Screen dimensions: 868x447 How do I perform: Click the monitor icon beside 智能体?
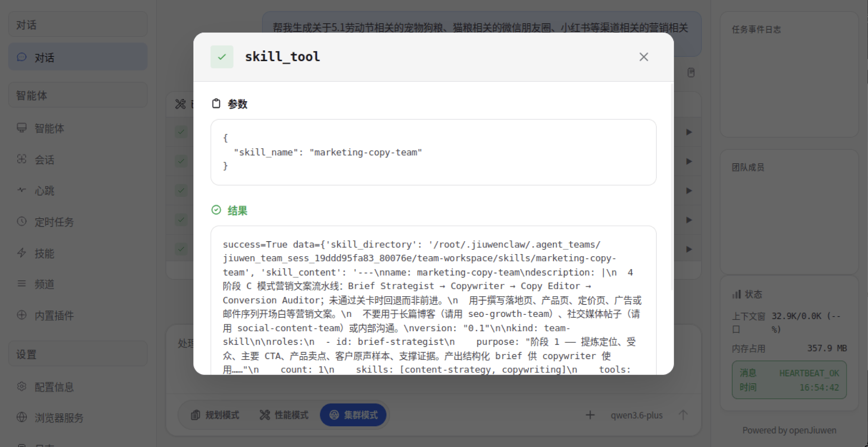tap(22, 128)
